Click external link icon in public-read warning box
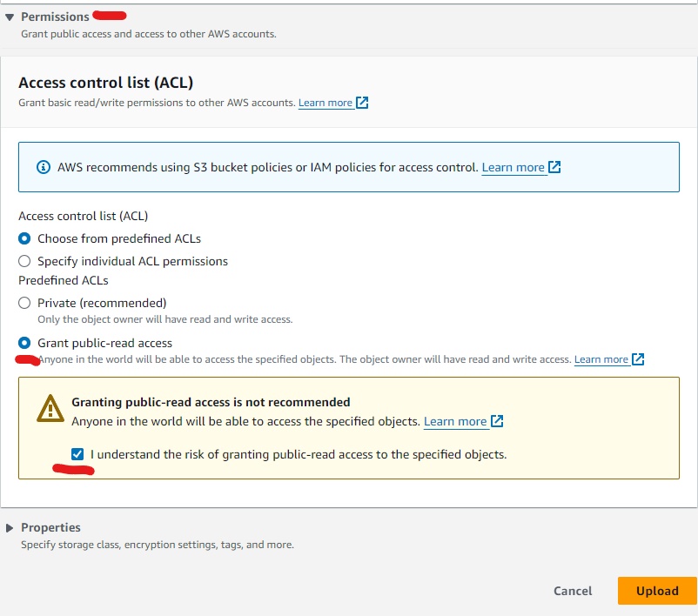This screenshot has width=698, height=616. [497, 420]
